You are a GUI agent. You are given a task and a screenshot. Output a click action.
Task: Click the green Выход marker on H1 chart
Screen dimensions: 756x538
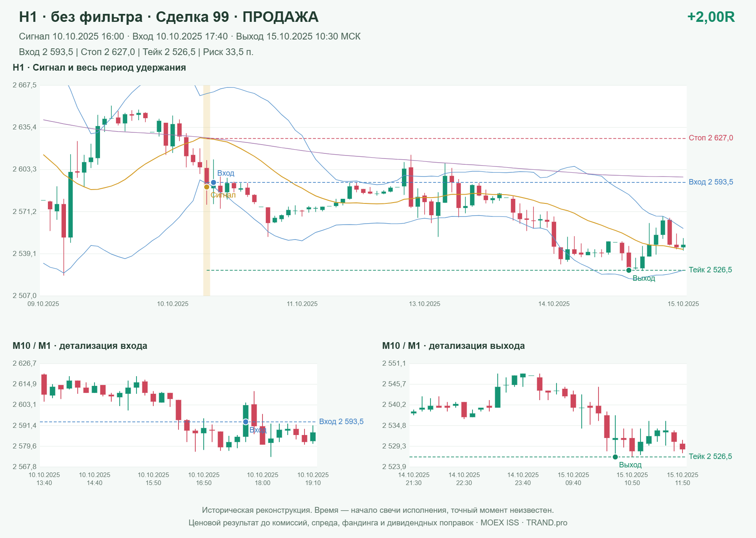[629, 270]
